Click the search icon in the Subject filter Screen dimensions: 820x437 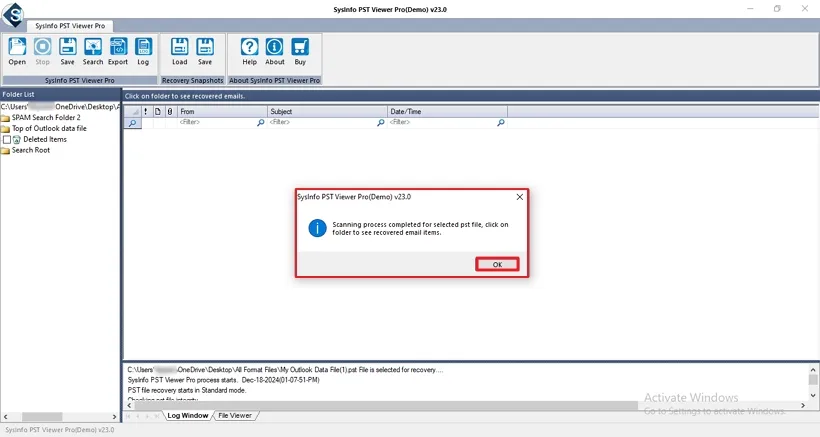pos(381,123)
